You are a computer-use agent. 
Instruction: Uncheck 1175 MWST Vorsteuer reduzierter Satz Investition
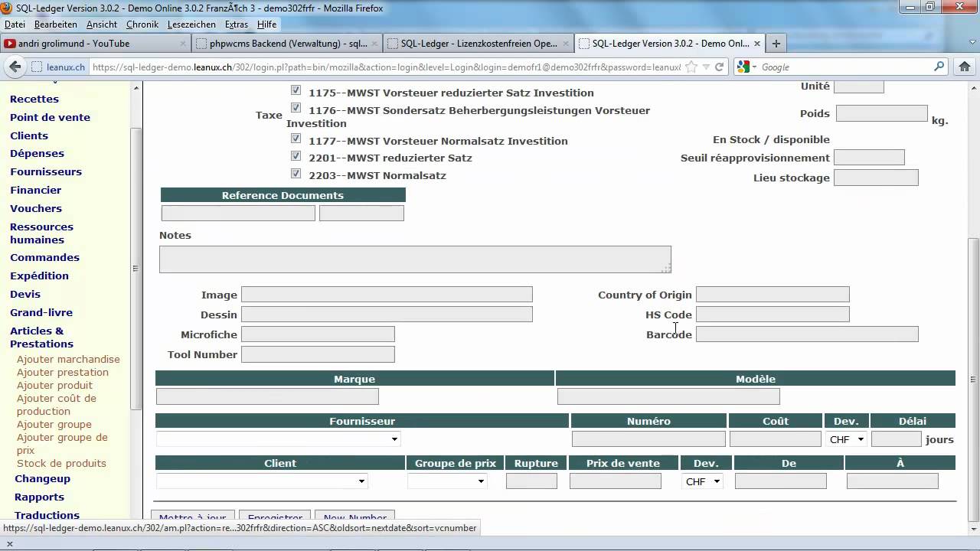tap(296, 90)
